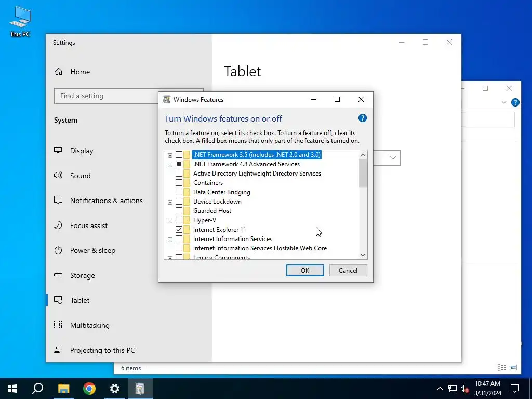
Task: Launch Google Chrome from taskbar
Action: pyautogui.click(x=89, y=389)
